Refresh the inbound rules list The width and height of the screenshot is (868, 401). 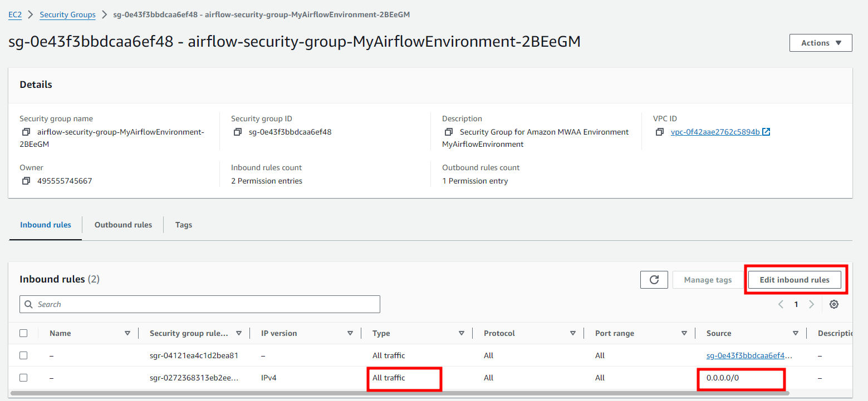point(654,280)
